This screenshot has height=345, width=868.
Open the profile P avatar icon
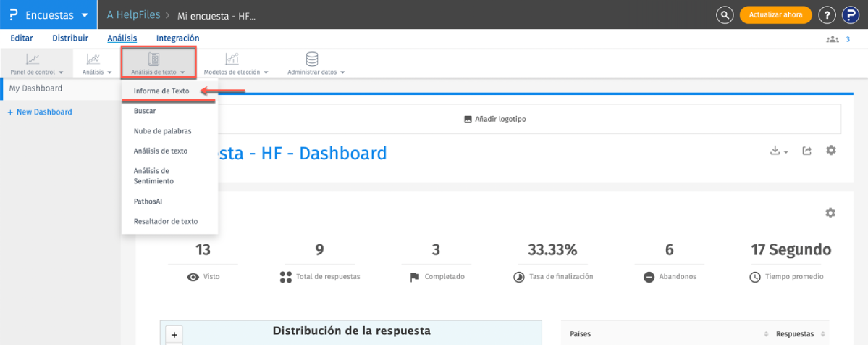[851, 15]
